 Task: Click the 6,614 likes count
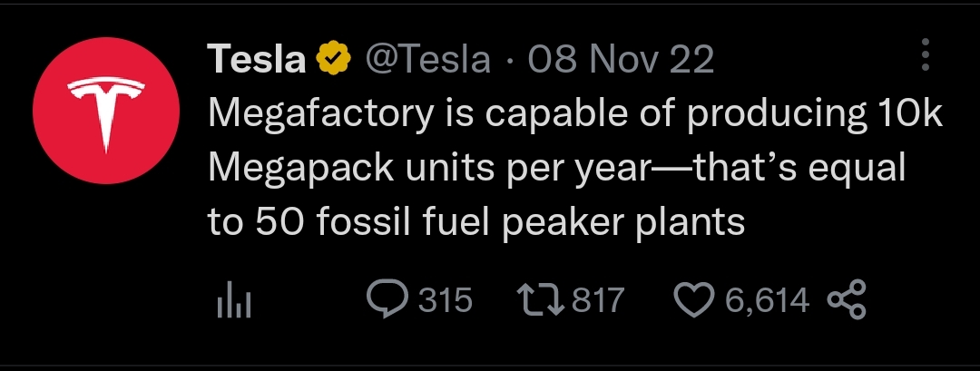(767, 299)
